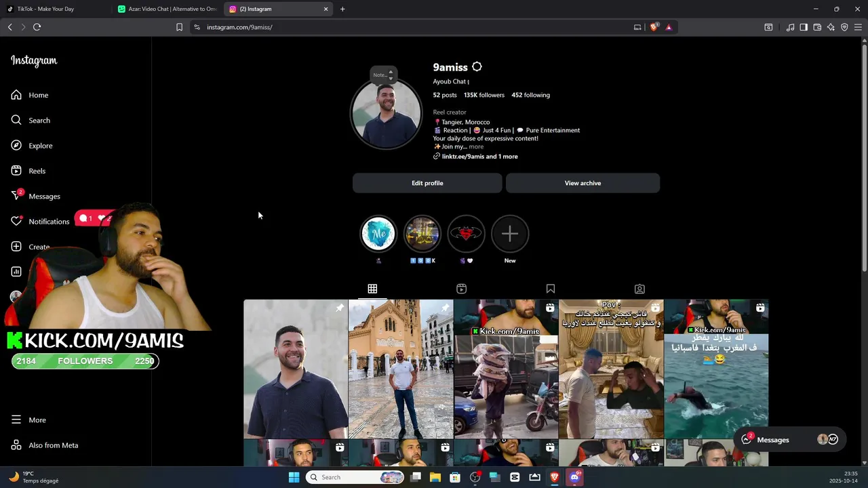Click the taskbar Search box
Image resolution: width=868 pixels, height=488 pixels.
tap(355, 477)
